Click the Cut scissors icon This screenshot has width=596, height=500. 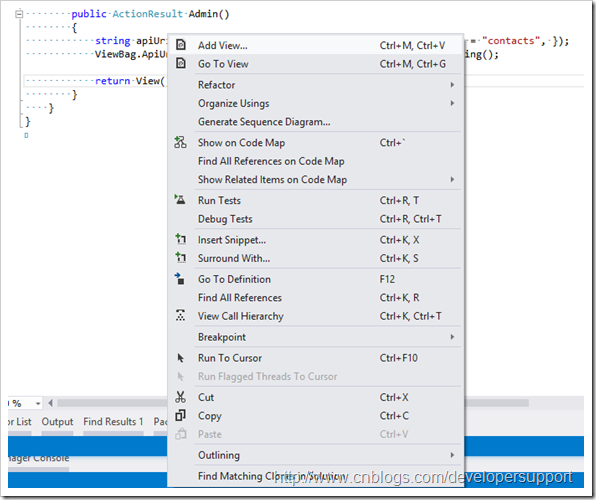pyautogui.click(x=181, y=397)
